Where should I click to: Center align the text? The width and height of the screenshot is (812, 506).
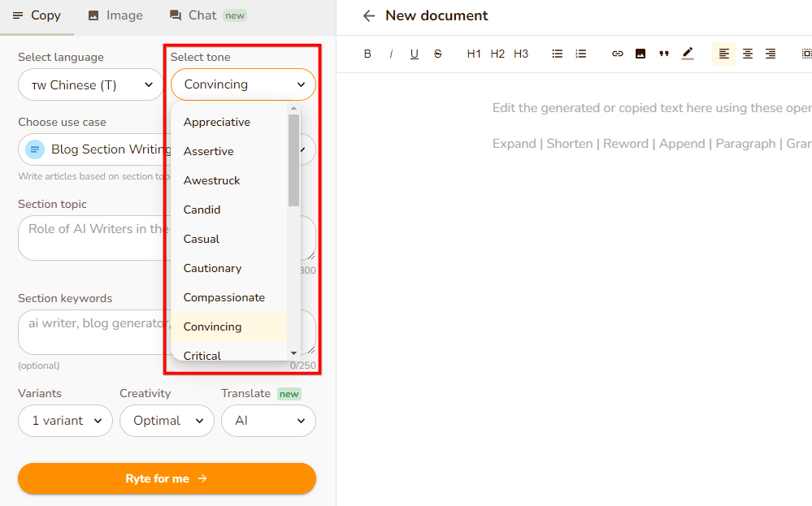748,54
